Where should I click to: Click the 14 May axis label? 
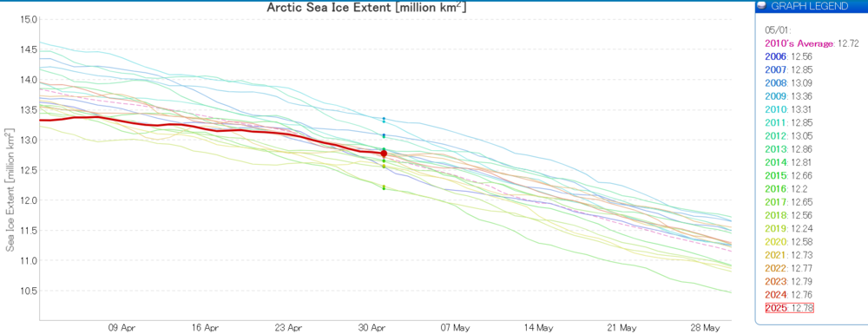539,327
